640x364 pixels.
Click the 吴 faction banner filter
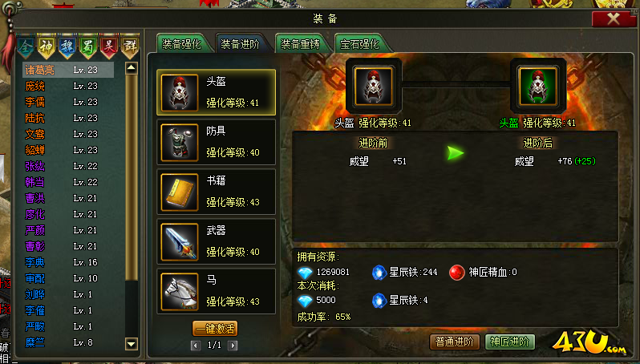point(108,47)
